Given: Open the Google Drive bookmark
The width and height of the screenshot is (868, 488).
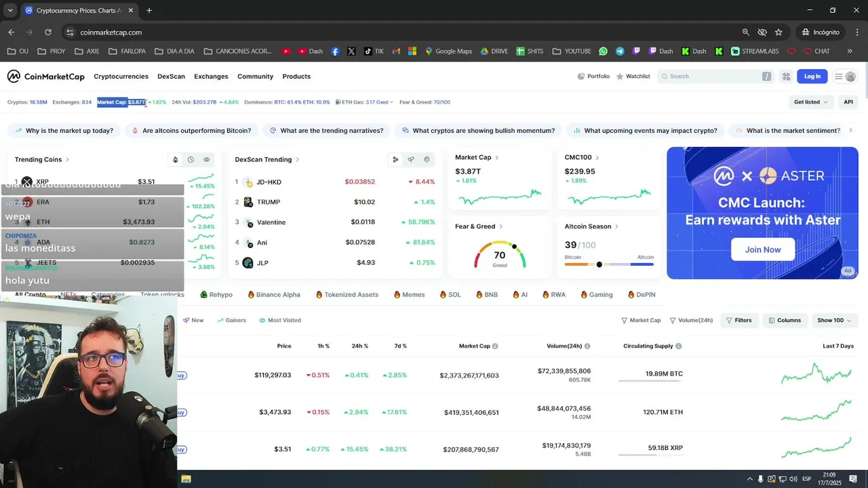Looking at the screenshot, I should [x=494, y=51].
